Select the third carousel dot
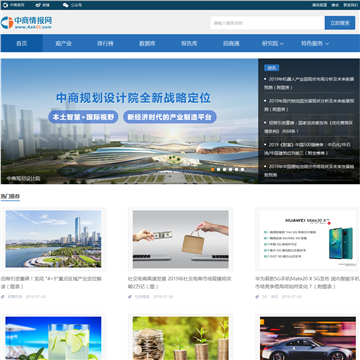360x360 pixels. coord(225,169)
